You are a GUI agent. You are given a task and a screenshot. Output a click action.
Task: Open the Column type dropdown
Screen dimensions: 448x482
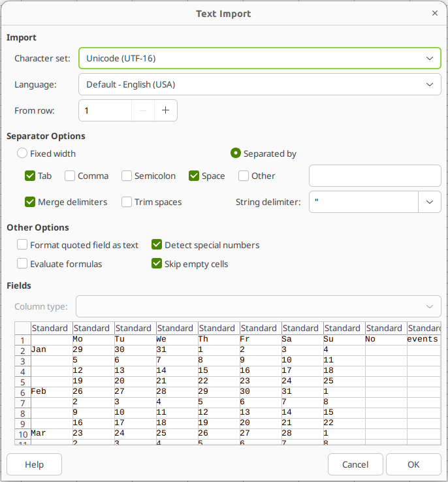259,306
